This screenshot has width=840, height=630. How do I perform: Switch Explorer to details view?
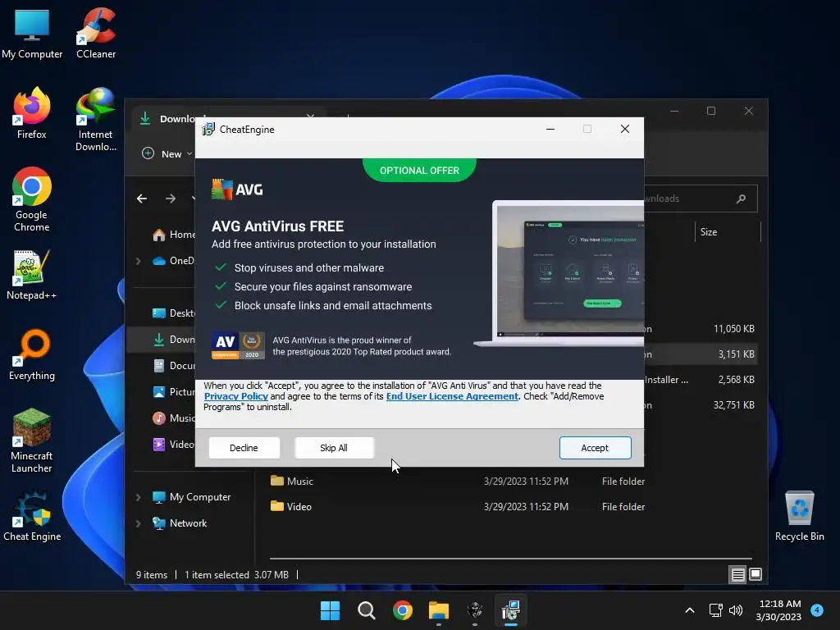(737, 575)
